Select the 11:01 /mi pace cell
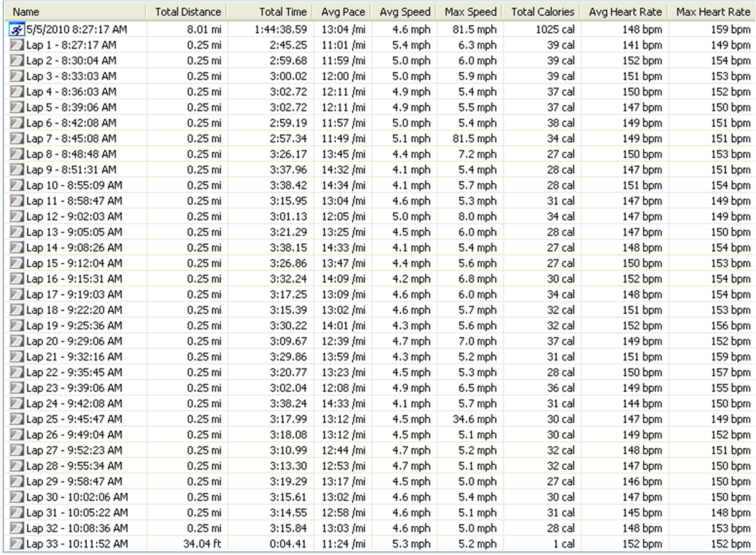Viewport: 756px width, 555px height. 345,45
